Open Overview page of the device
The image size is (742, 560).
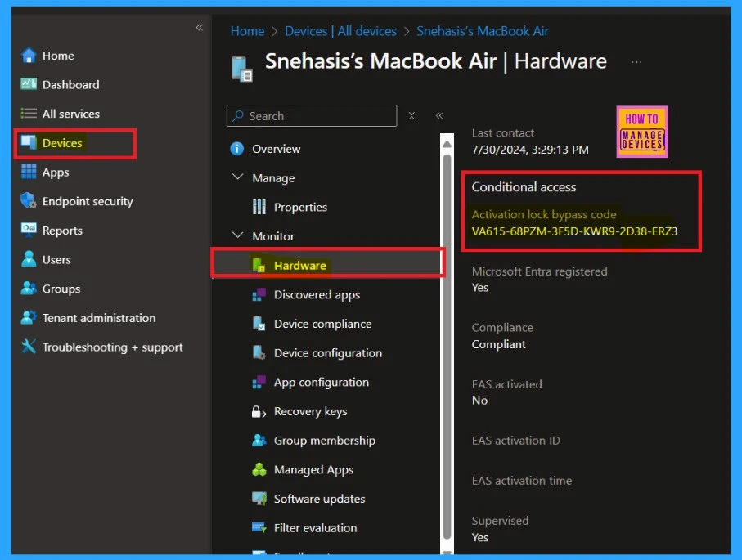tap(277, 149)
